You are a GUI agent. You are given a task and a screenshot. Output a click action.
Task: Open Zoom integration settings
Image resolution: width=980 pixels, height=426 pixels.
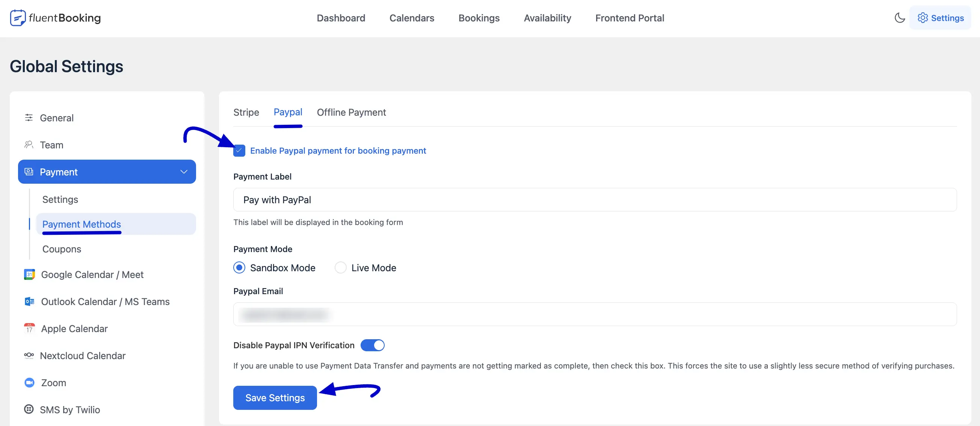107,382
